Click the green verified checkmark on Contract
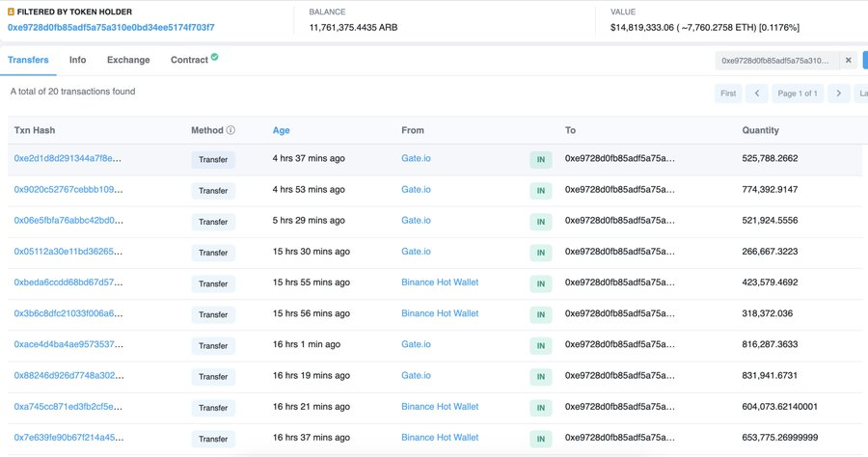Screen dimensions: 868x457 [x=215, y=58]
